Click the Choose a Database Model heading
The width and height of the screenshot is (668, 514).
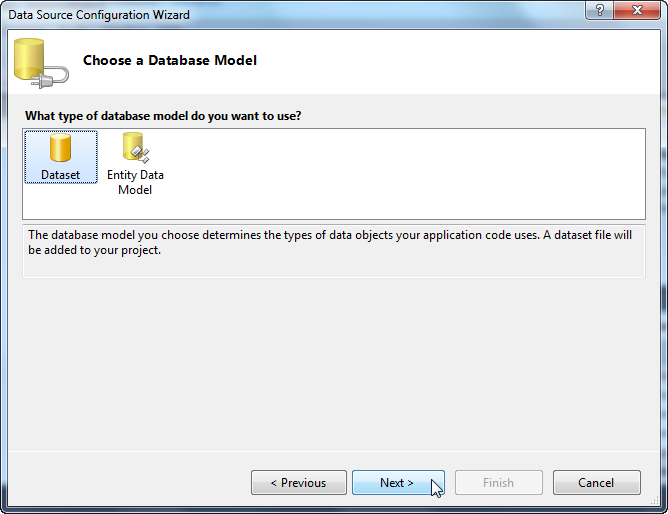click(x=170, y=60)
